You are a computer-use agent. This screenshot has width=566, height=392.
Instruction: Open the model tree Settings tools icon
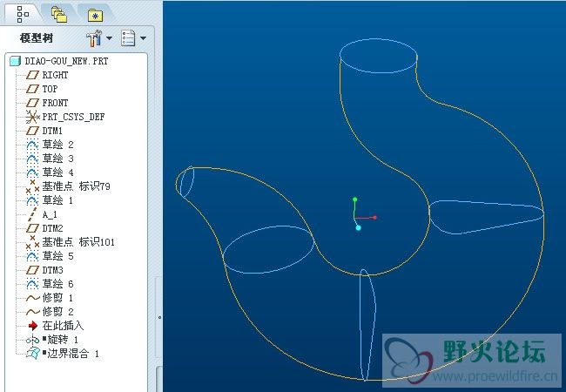click(x=94, y=38)
